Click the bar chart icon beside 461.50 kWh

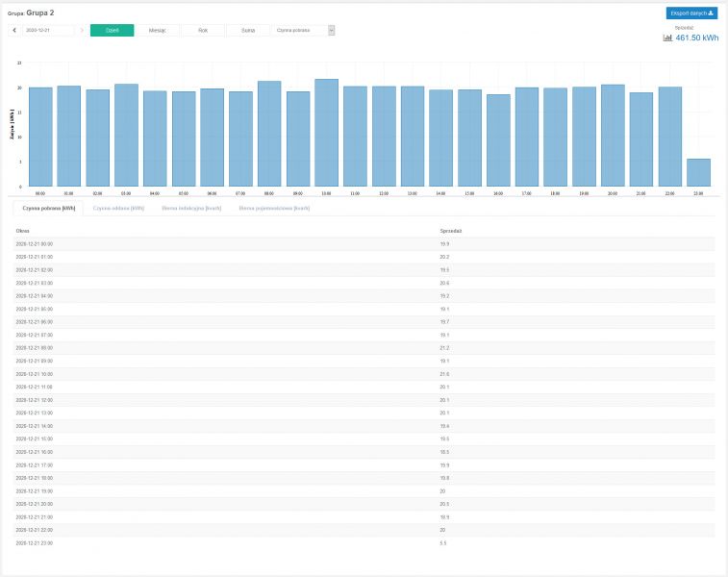tap(667, 38)
